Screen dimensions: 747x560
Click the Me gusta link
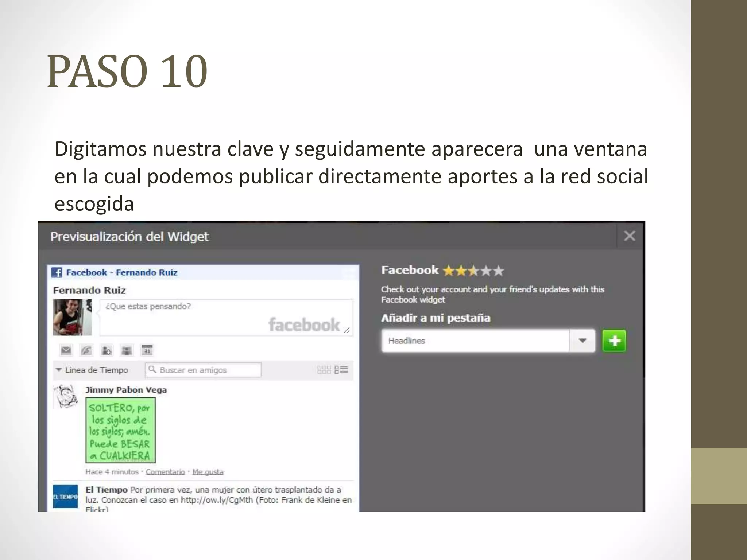coord(208,472)
